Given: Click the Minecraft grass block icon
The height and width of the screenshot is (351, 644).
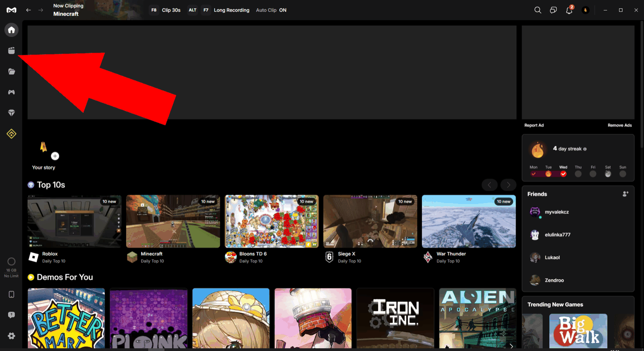Looking at the screenshot, I should coord(132,257).
